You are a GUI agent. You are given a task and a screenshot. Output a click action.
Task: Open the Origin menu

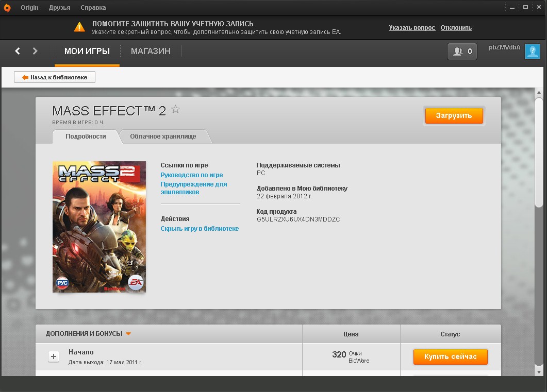29,8
